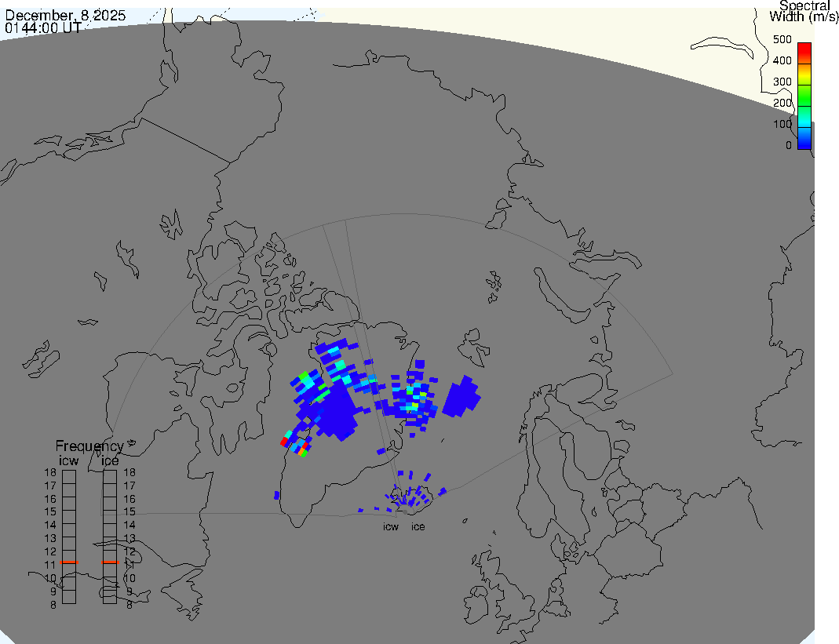
Task: Click the ice radar station label on the map
Action: pyautogui.click(x=418, y=527)
